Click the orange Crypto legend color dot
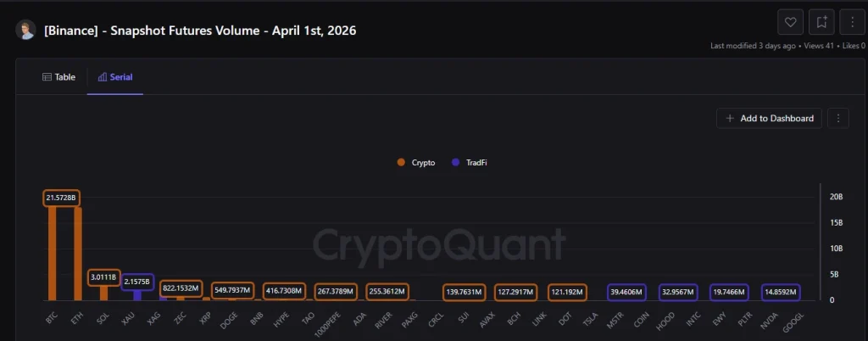The image size is (868, 341). tap(401, 162)
